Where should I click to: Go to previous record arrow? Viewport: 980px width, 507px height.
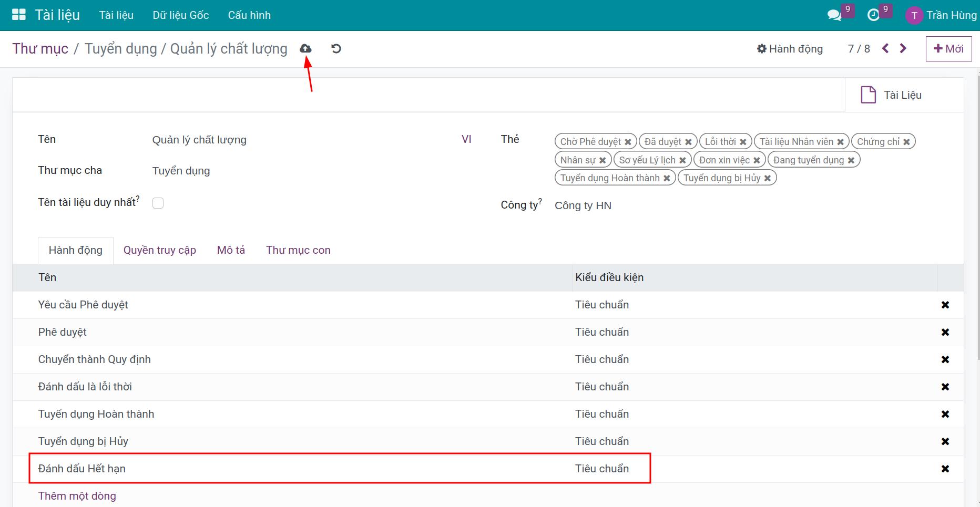[886, 48]
